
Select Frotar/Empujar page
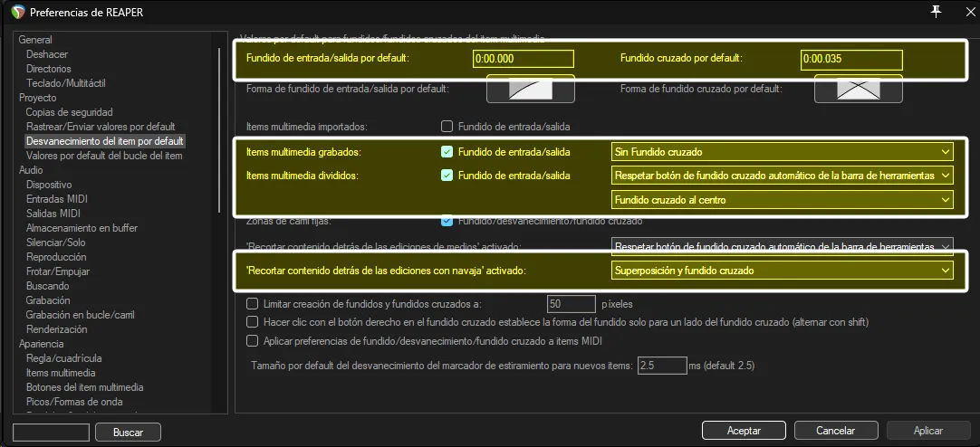[x=58, y=271]
